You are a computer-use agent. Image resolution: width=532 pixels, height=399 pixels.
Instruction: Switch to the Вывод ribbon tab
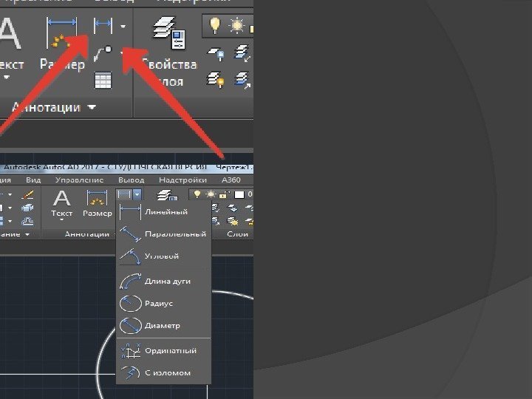coord(132,180)
